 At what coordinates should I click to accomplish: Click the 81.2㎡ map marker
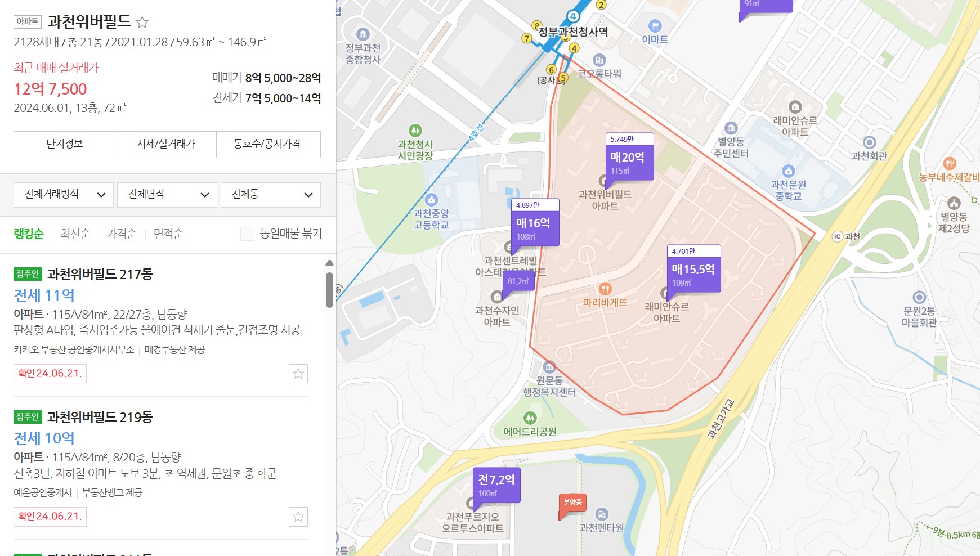point(518,281)
